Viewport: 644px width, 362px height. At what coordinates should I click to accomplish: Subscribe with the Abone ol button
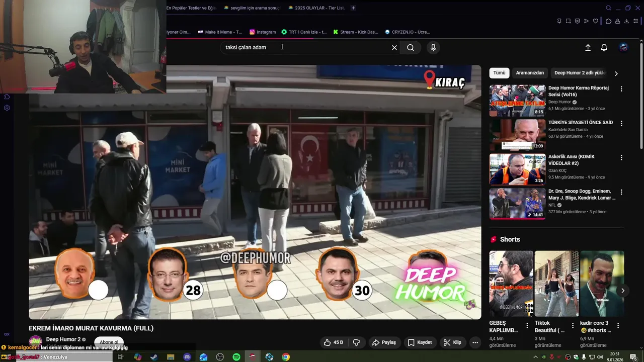click(109, 342)
